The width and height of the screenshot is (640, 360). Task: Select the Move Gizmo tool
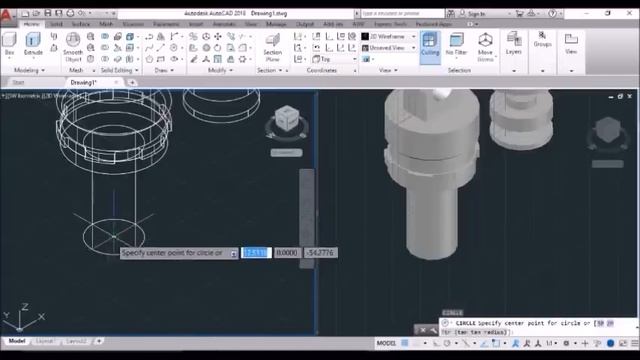(x=485, y=47)
